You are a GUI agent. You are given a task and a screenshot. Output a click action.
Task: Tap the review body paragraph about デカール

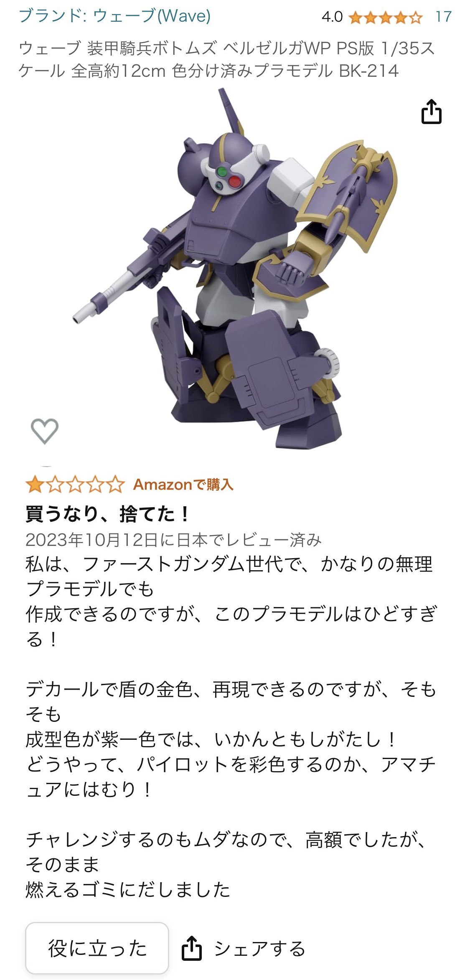pos(231,739)
